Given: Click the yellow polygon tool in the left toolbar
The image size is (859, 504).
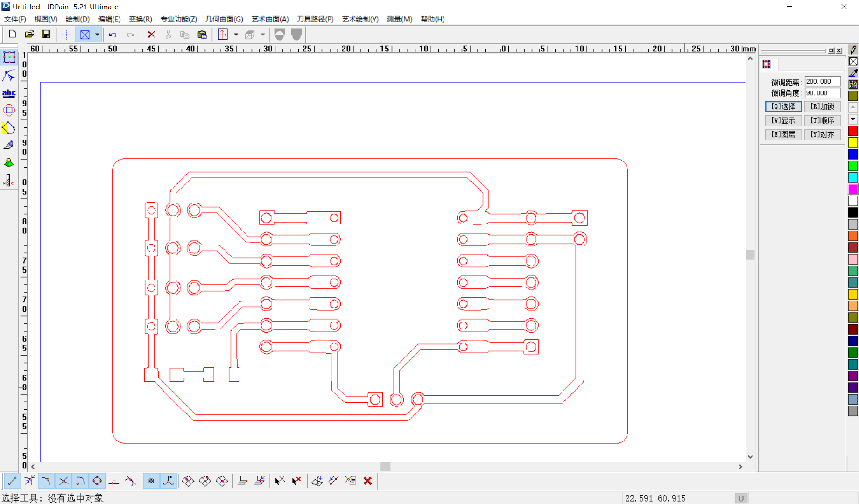Looking at the screenshot, I should click(9, 128).
